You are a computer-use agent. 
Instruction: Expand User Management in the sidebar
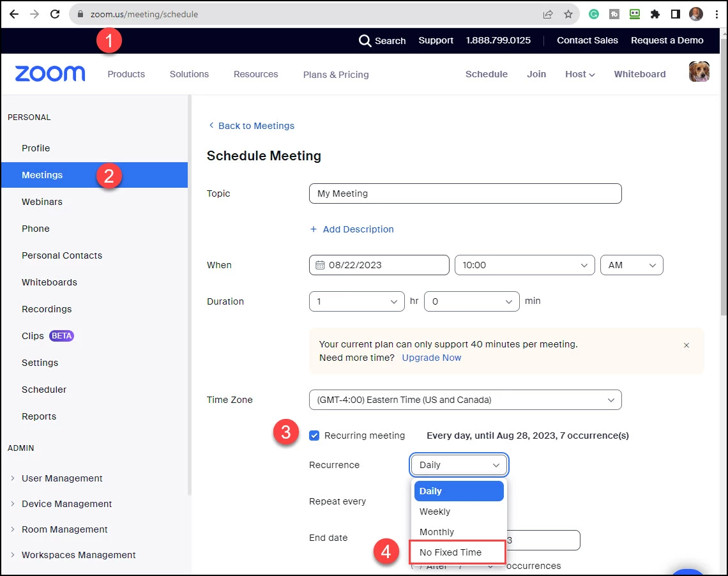pos(13,478)
